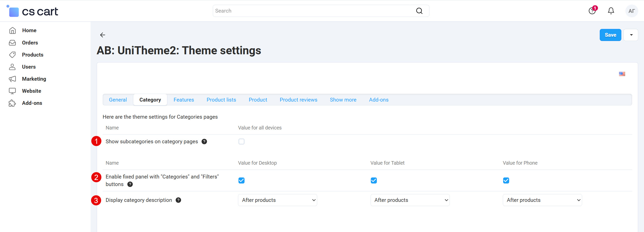Open the Home section in sidebar

click(29, 30)
